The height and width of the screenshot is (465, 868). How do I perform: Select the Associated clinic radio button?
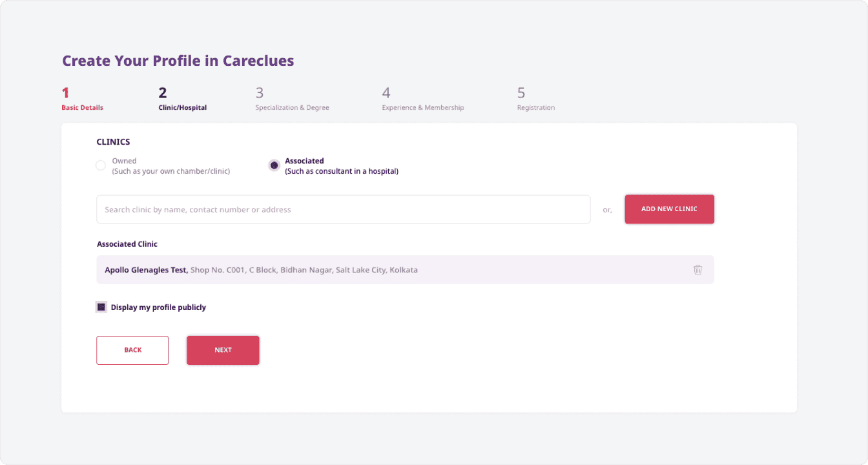[x=274, y=165]
